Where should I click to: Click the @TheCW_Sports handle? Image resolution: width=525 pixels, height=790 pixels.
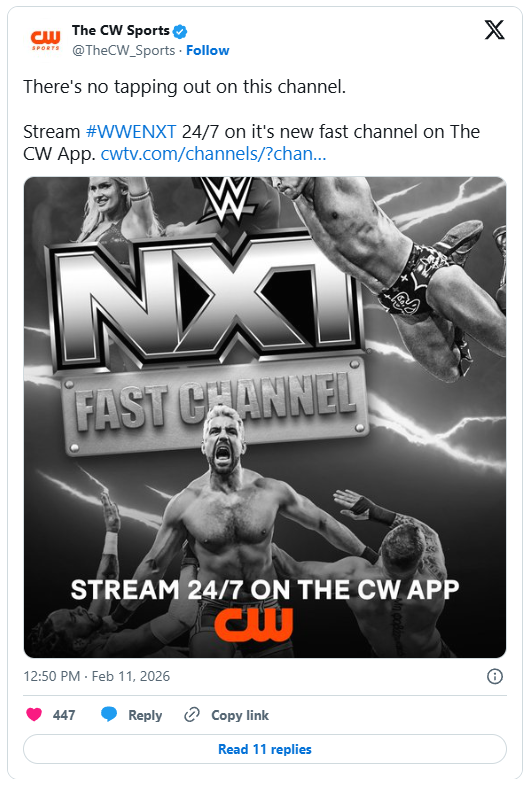123,50
